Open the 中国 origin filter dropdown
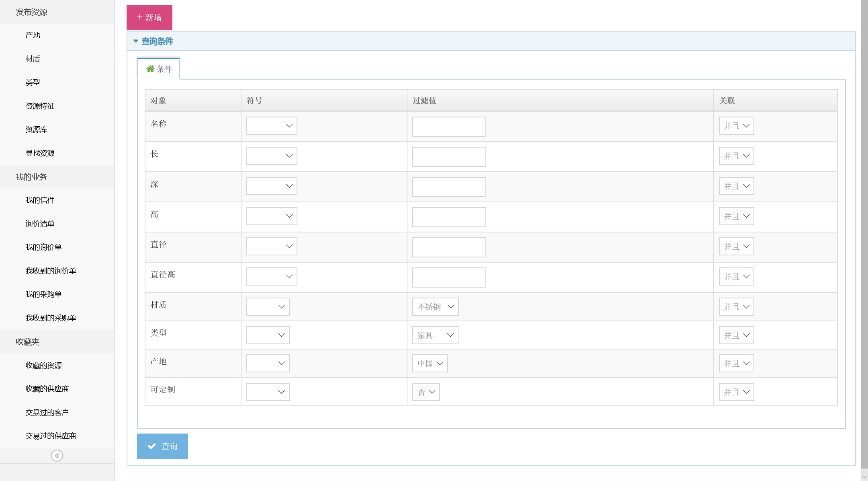This screenshot has width=868, height=481. 430,363
